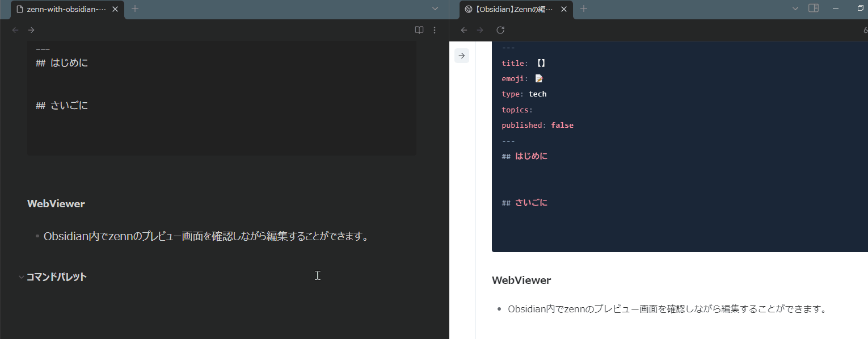Click the Obsidian内でzenn bullet text in the note
Screen dimensions: 868x339
(x=207, y=236)
